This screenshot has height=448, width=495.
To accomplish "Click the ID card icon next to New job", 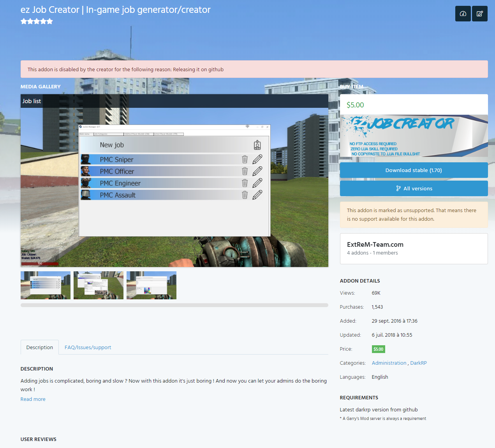I will click(257, 144).
